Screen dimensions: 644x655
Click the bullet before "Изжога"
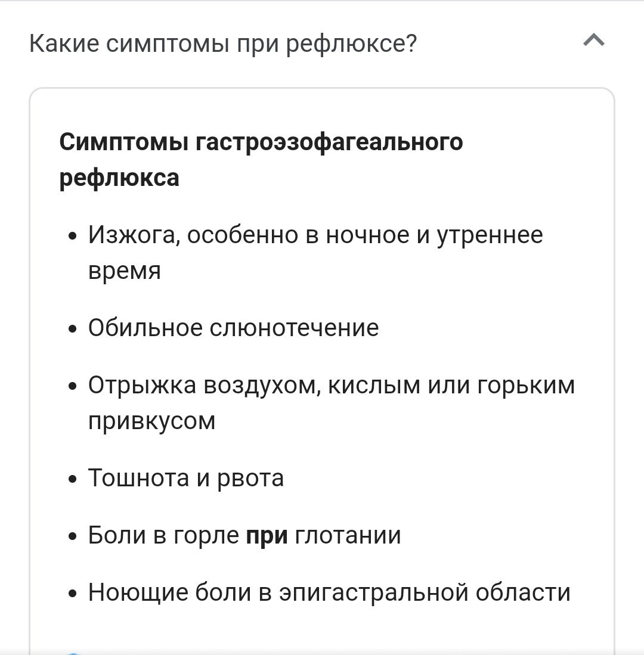tap(73, 236)
